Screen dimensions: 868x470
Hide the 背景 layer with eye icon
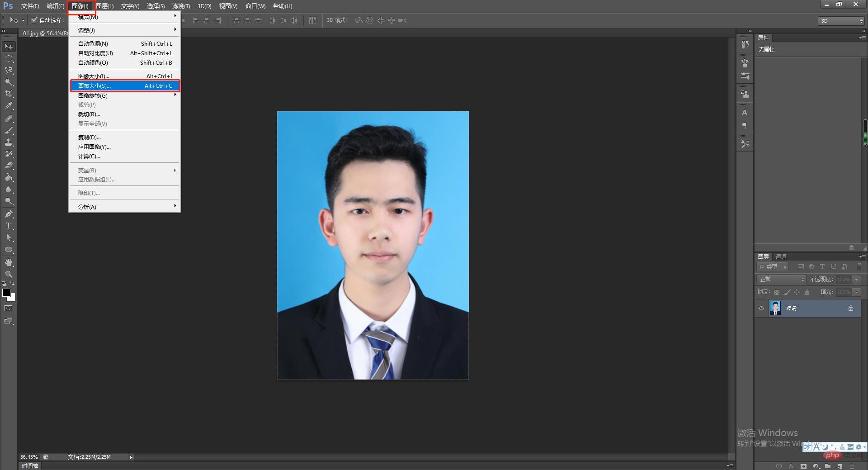pos(761,308)
